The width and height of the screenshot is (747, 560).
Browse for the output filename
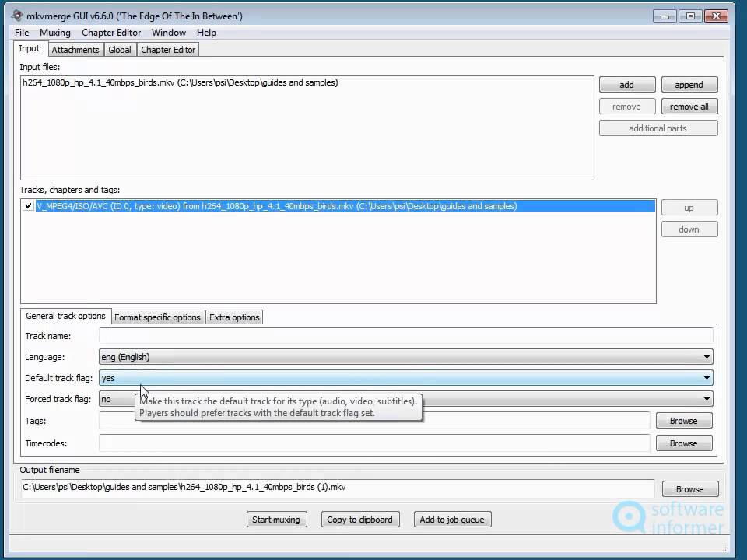690,489
